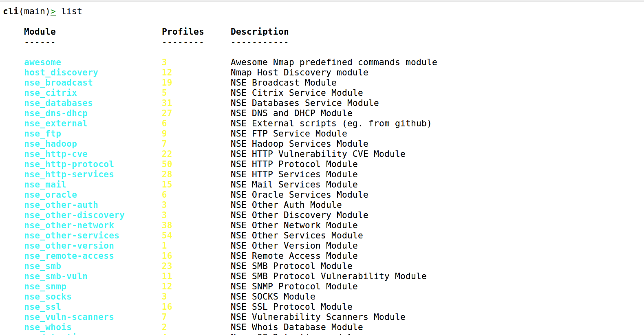
Task: Select nse_other-services module name
Action: (x=72, y=236)
